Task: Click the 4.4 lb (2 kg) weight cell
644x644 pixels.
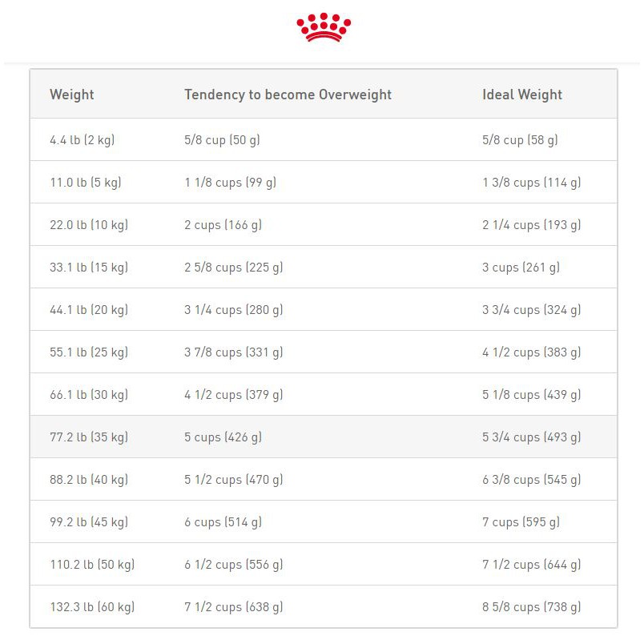Action: (83, 140)
